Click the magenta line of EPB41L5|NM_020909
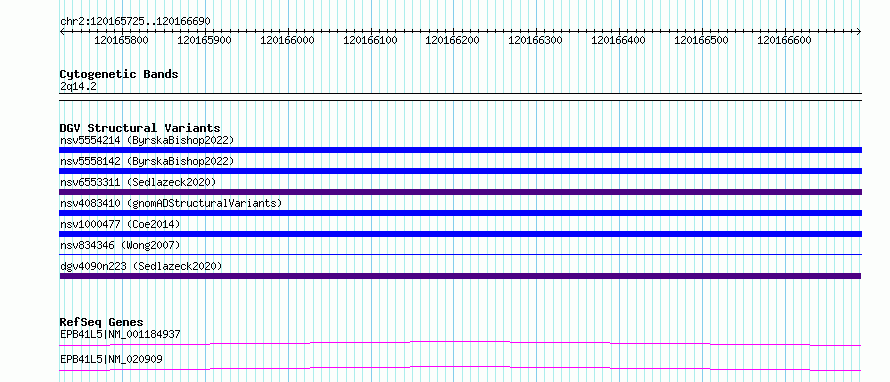This screenshot has height=382, width=890. tap(460, 369)
